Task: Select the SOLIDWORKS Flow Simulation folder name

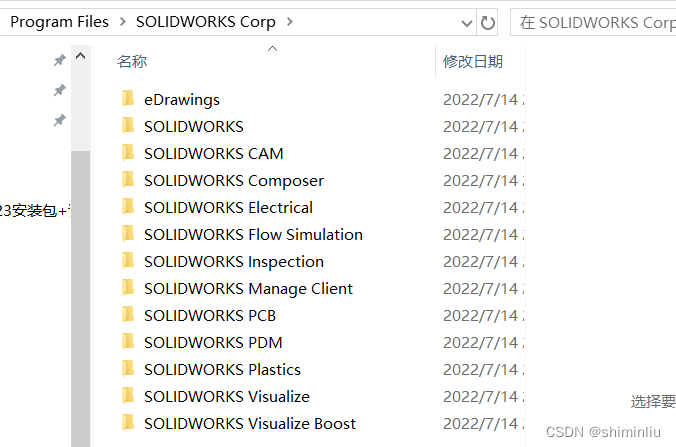Action: (254, 235)
